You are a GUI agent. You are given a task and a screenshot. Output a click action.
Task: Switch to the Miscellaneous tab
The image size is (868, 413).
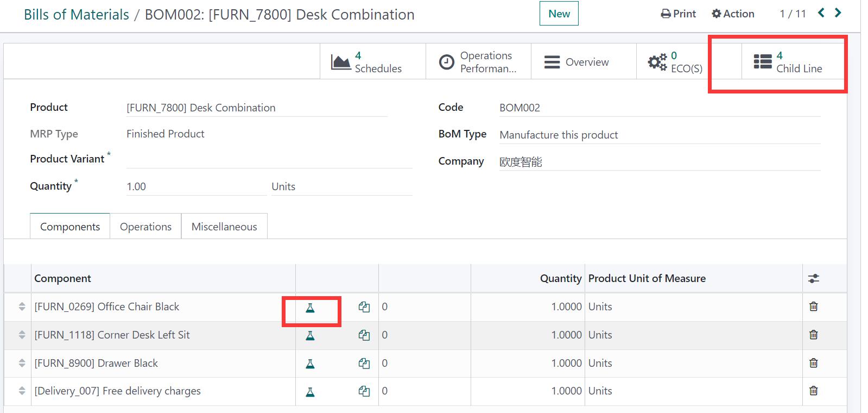pos(224,227)
